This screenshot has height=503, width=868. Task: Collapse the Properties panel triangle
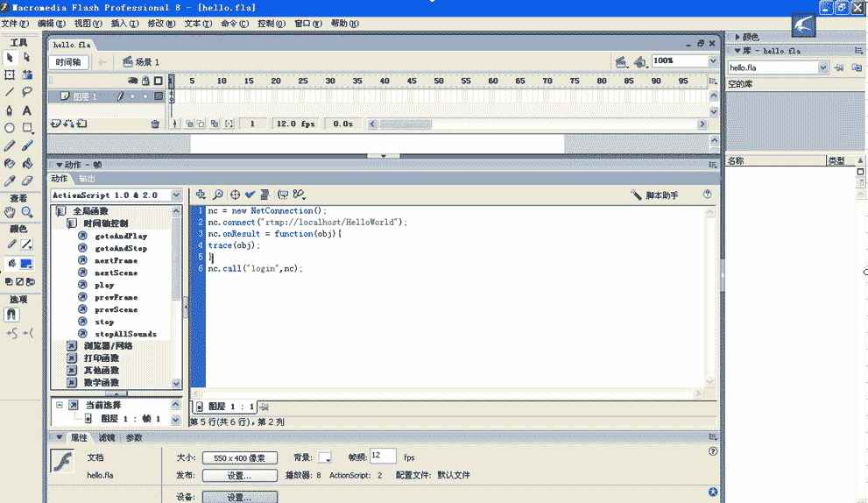60,437
